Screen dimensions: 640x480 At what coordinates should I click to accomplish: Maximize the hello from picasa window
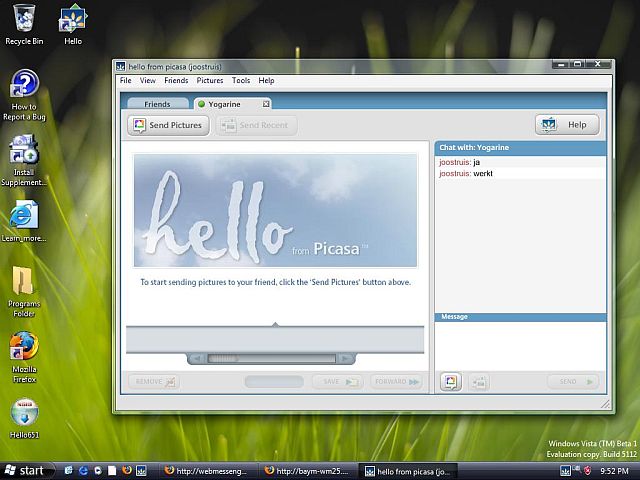click(x=578, y=64)
